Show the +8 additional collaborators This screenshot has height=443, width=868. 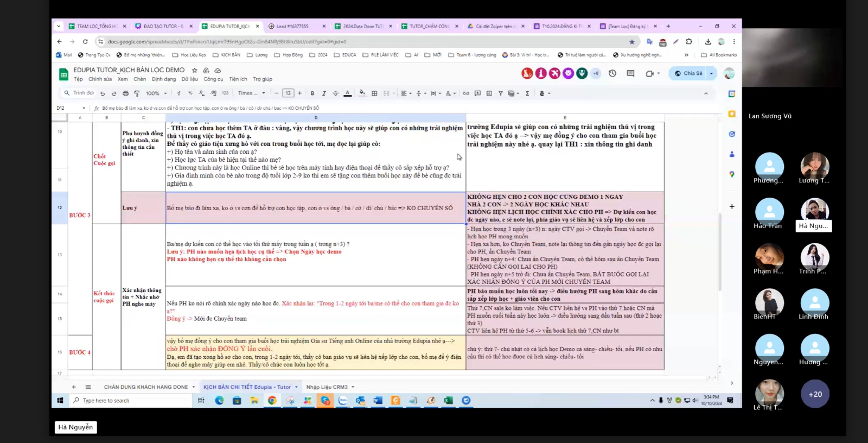point(596,73)
